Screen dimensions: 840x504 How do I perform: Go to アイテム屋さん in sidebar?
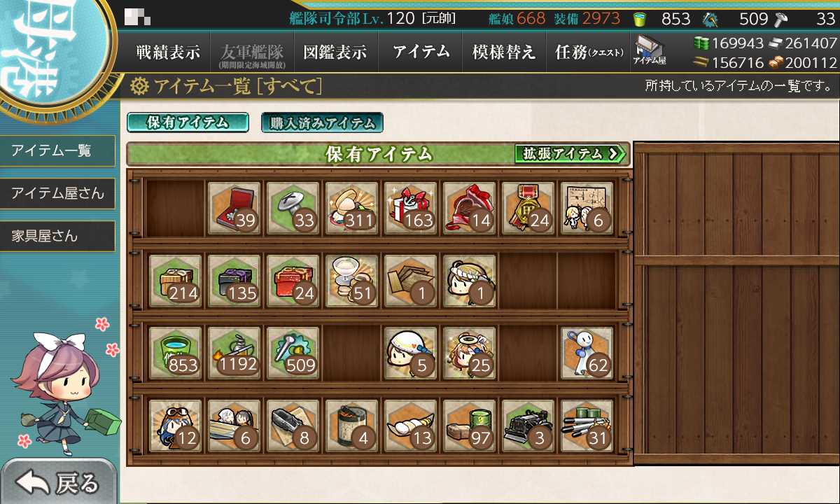57,193
